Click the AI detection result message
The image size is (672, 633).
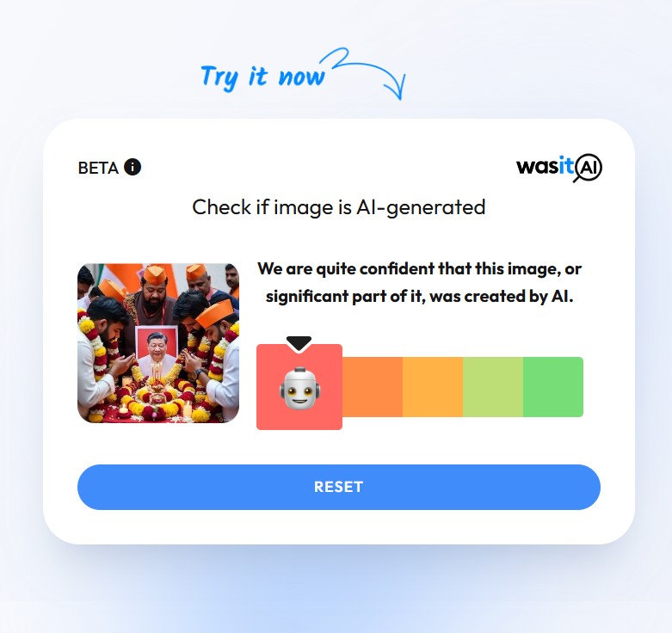pos(419,282)
